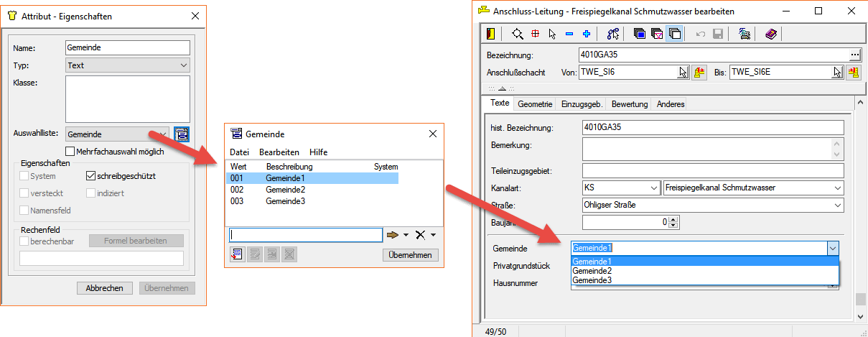Toggle the schreibgeschützt checkbox

91,175
